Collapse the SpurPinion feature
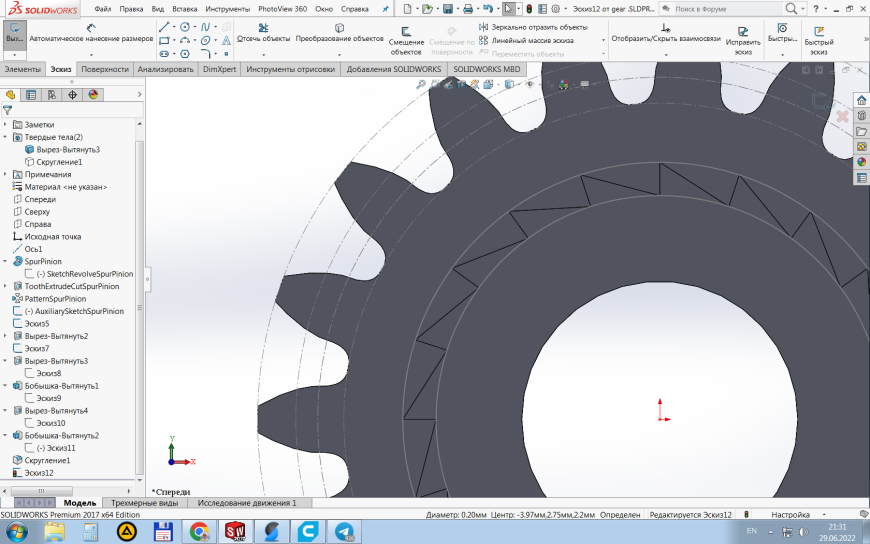The image size is (870, 544). (x=6, y=261)
